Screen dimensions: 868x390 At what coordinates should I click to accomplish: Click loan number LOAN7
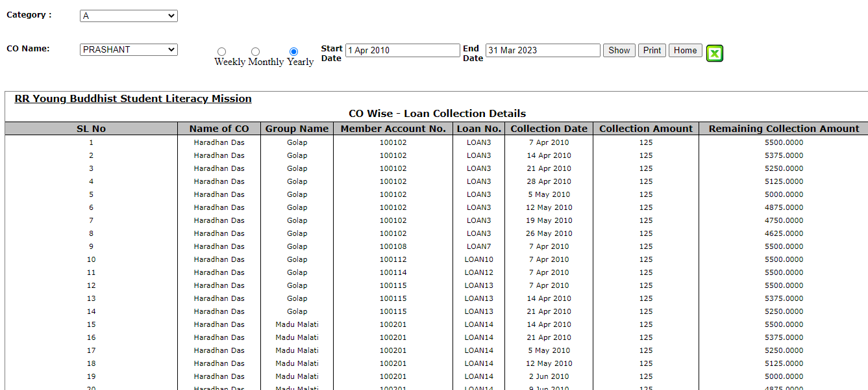(479, 246)
